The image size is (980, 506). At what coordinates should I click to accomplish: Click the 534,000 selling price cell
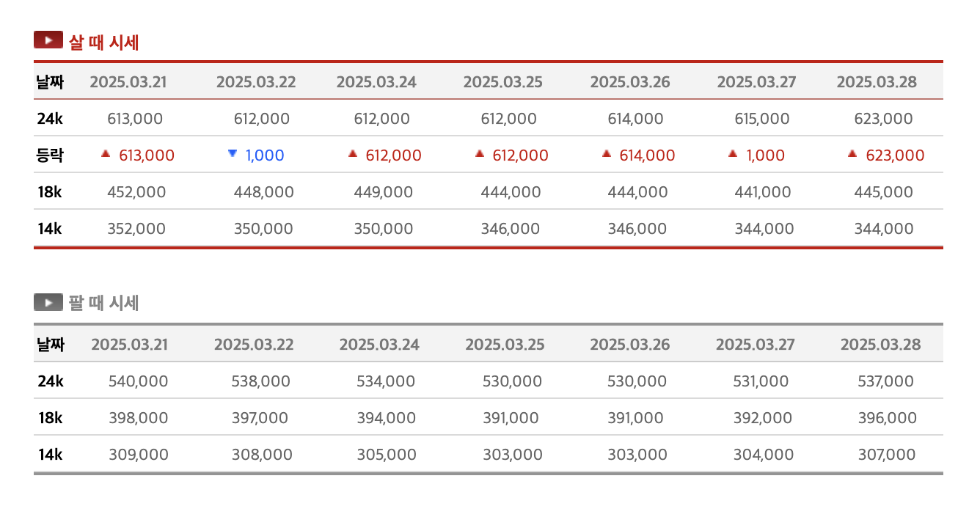386,381
